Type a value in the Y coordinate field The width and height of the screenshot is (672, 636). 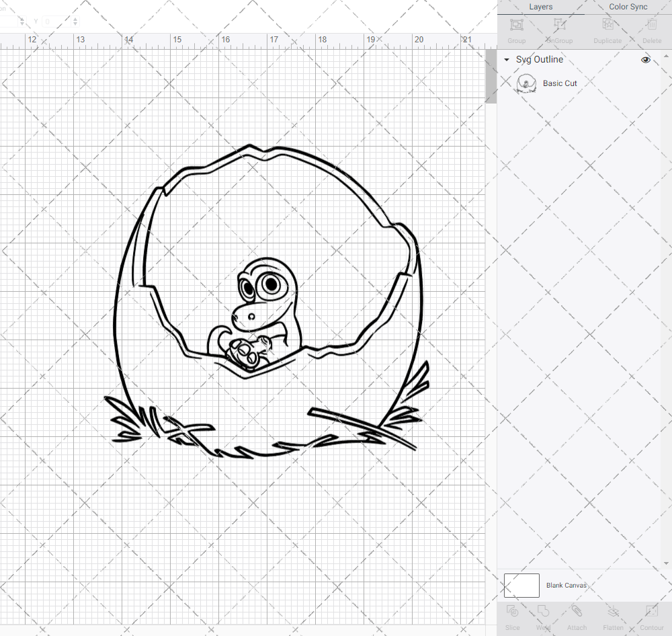pos(57,22)
